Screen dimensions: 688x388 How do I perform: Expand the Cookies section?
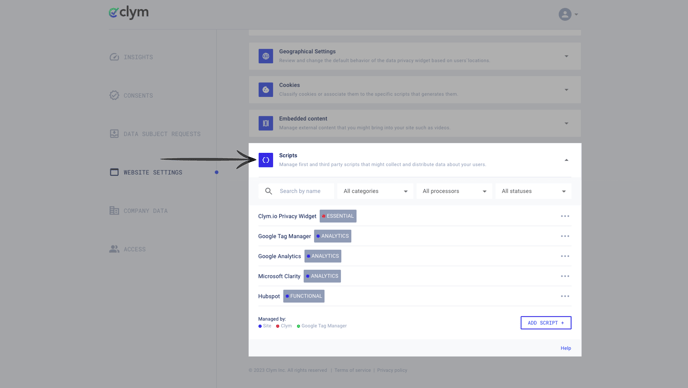pos(566,90)
